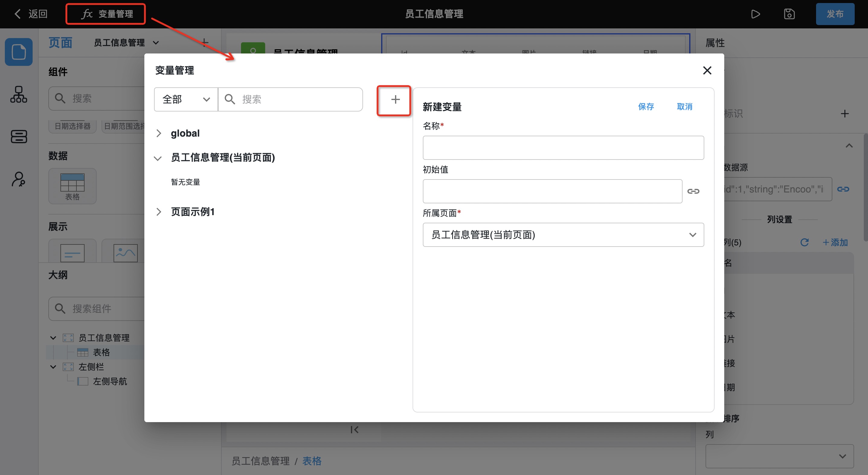Click the 初始值 input field
This screenshot has width=868, height=475.
tap(552, 191)
